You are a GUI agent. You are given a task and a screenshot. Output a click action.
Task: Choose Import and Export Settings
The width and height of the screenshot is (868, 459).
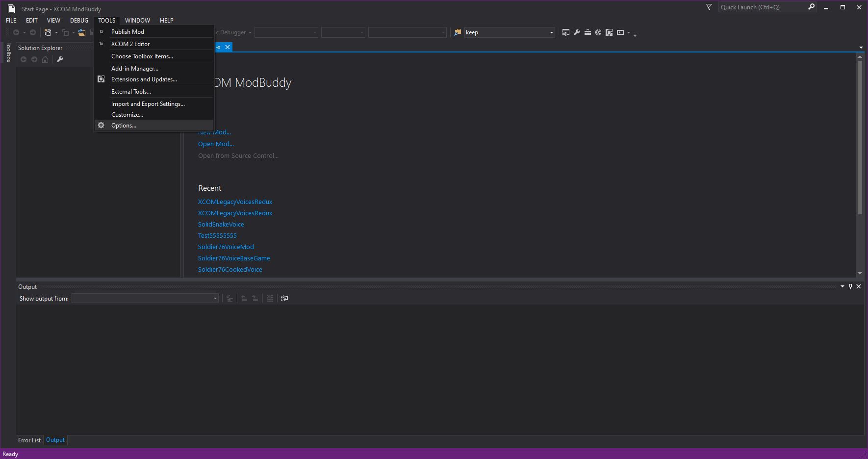(154, 104)
